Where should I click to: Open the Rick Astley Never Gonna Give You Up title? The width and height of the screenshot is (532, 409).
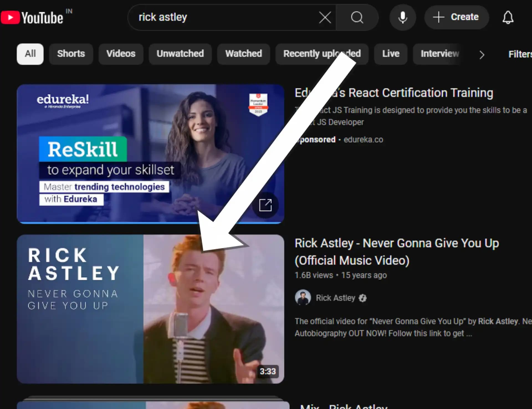coord(397,252)
